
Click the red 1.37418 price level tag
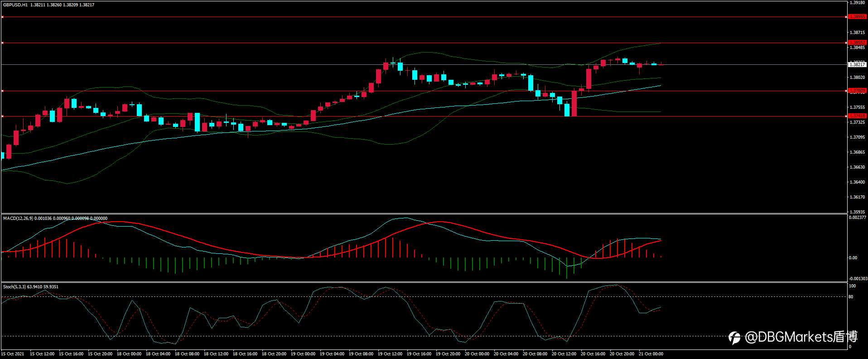857,116
